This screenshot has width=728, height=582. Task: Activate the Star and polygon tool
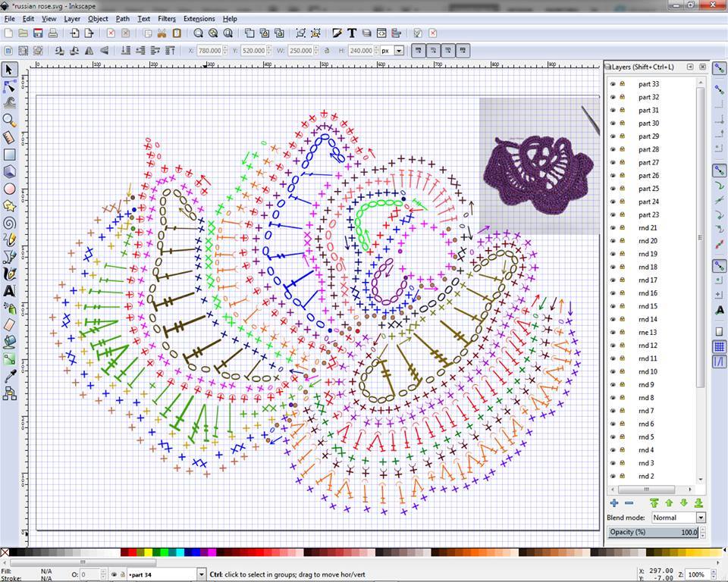click(10, 205)
